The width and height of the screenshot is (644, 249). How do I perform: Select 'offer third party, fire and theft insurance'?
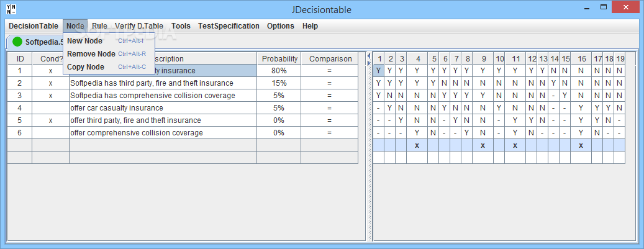coord(163,120)
